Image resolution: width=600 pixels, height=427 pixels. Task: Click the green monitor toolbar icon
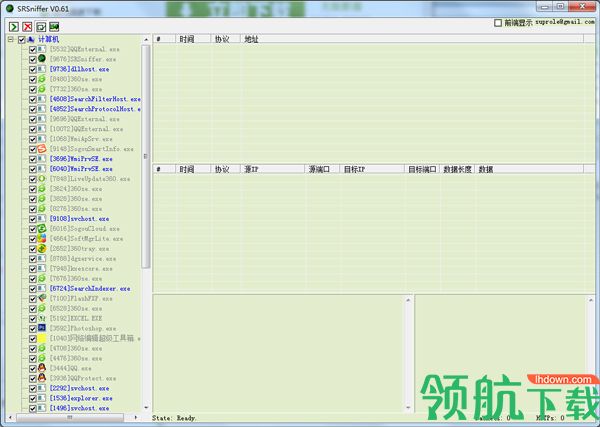[54, 26]
